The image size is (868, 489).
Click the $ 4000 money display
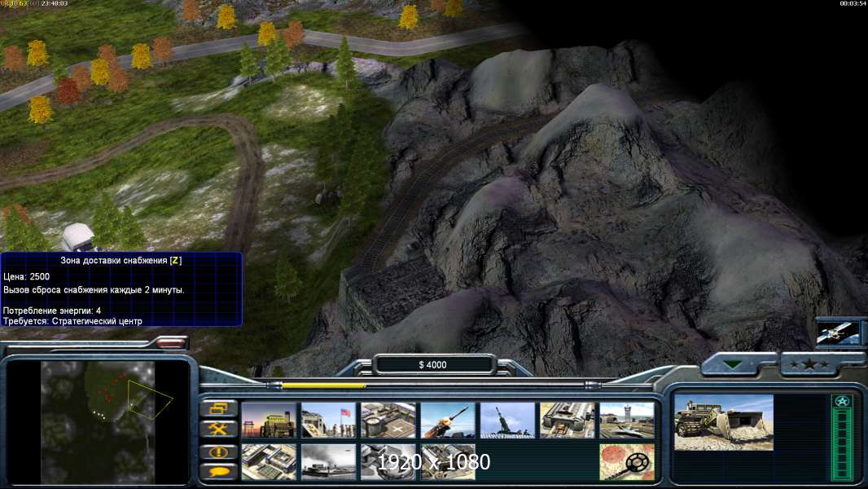pyautogui.click(x=433, y=364)
